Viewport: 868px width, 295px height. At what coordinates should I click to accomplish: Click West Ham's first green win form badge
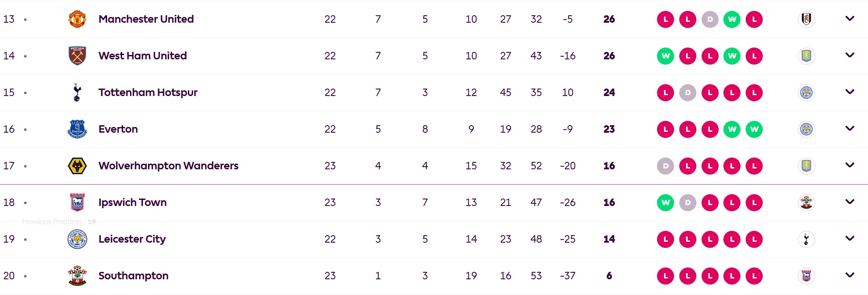(666, 56)
